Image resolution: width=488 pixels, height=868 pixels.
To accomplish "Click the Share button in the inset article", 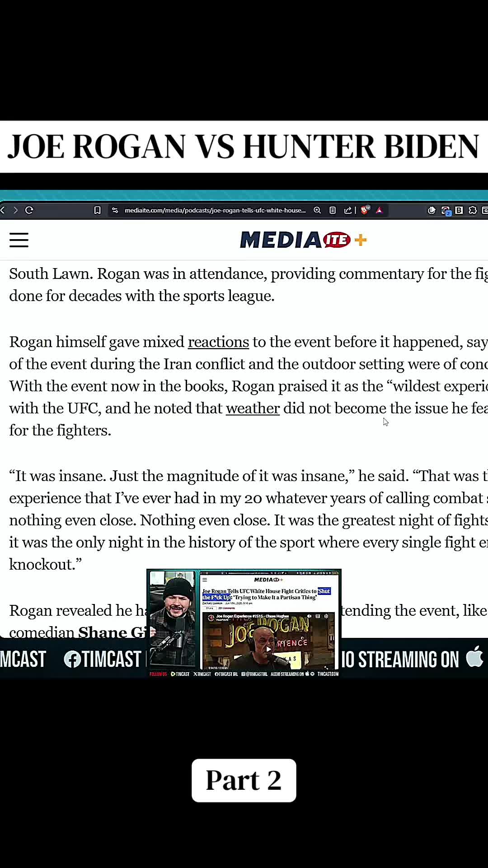I will 209,608.
